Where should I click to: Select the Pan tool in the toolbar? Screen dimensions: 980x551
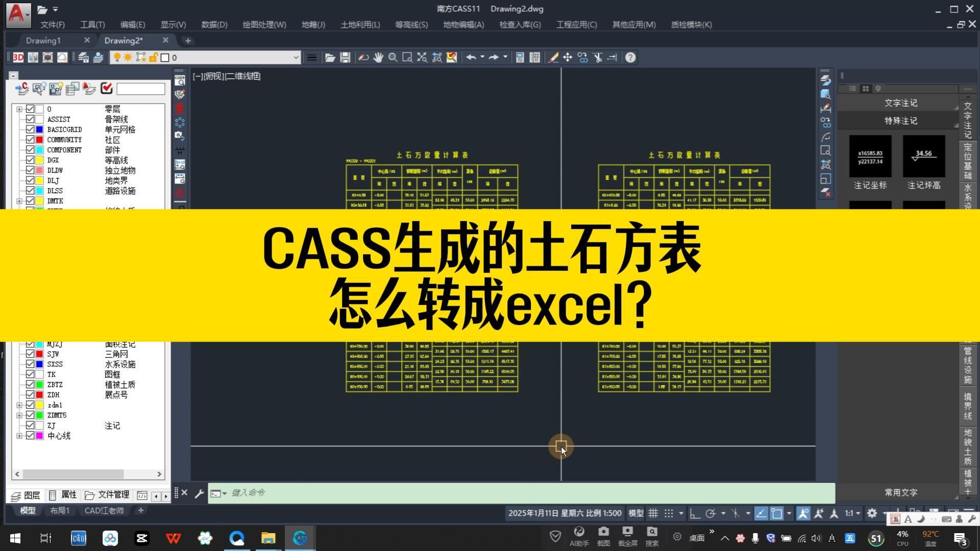point(378,57)
